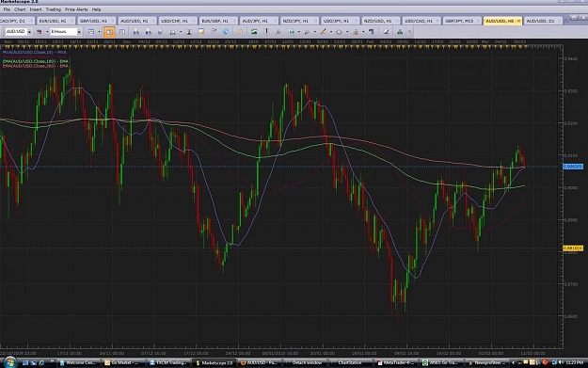
Task: Click the blue current price label on axis
Action: click(573, 167)
